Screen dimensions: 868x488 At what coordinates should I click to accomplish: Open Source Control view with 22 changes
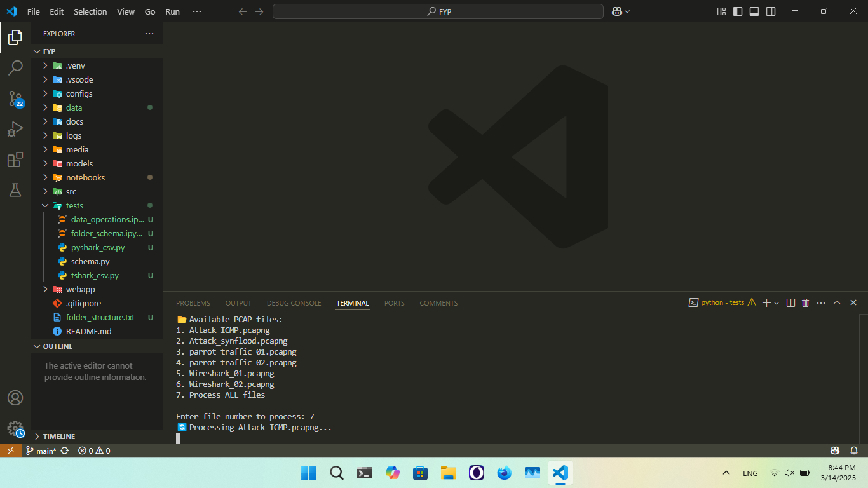click(x=15, y=98)
